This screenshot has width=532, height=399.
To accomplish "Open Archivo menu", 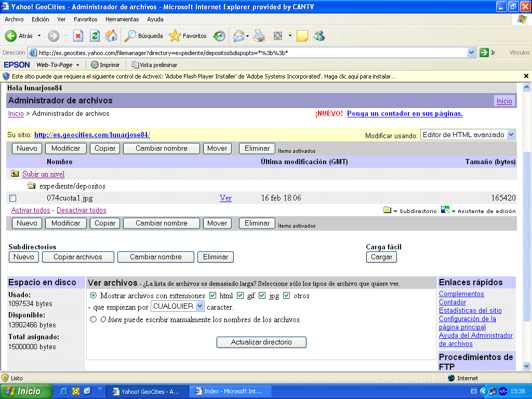I will [x=14, y=19].
